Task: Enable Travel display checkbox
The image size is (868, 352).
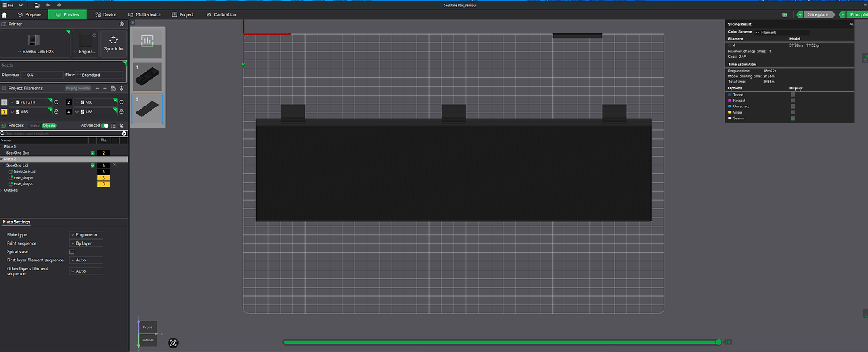Action: 793,94
